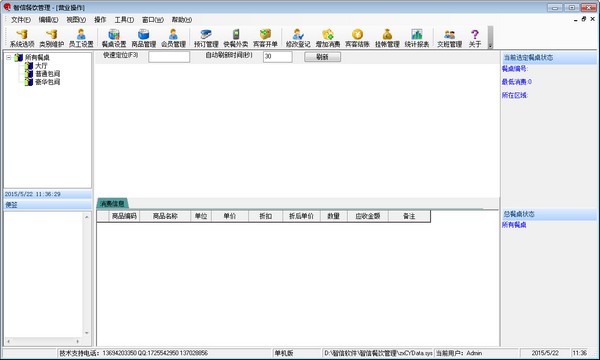Click notes panel scroll-up arrow
This screenshot has height=360, width=600.
(x=87, y=217)
